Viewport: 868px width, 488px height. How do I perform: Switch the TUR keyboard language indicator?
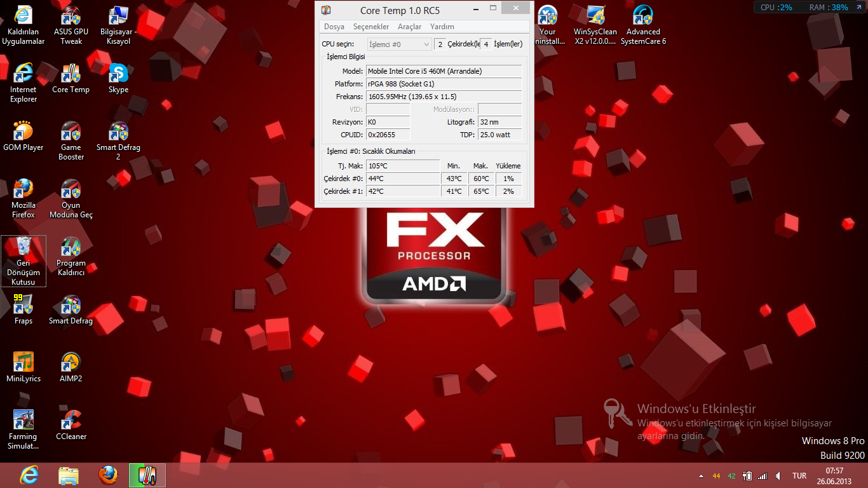click(x=799, y=476)
